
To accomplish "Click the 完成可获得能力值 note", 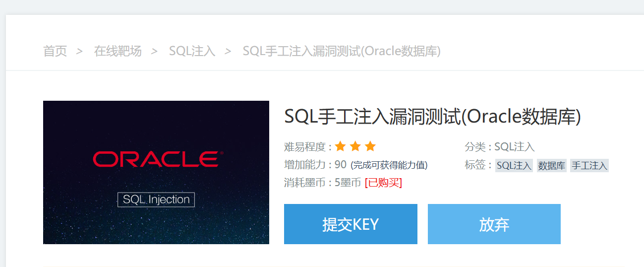I will 389,165.
